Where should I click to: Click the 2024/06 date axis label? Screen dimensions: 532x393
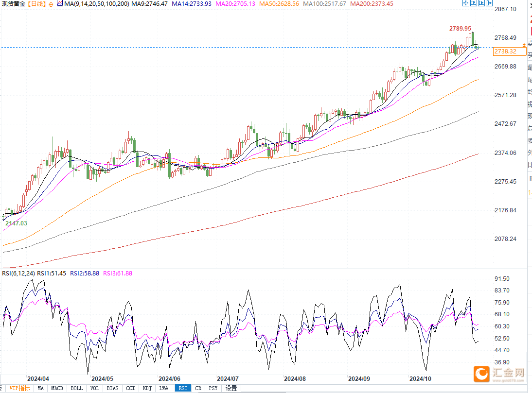[169, 379]
